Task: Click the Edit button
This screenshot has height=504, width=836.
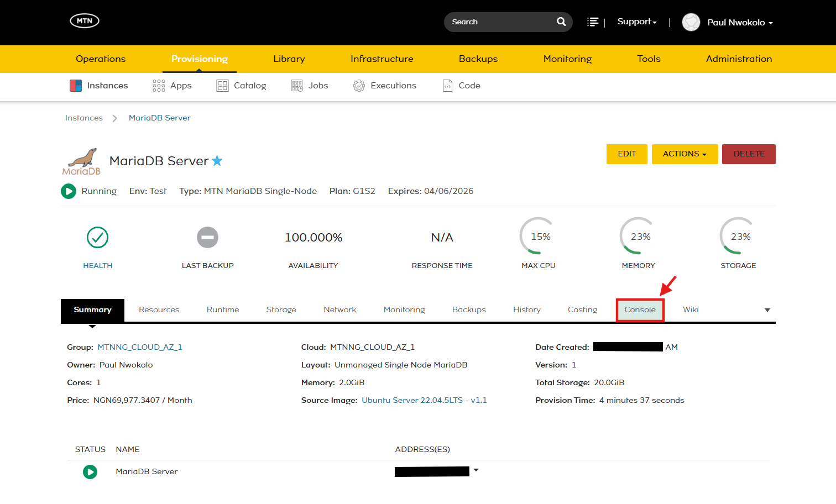Action: pos(627,154)
